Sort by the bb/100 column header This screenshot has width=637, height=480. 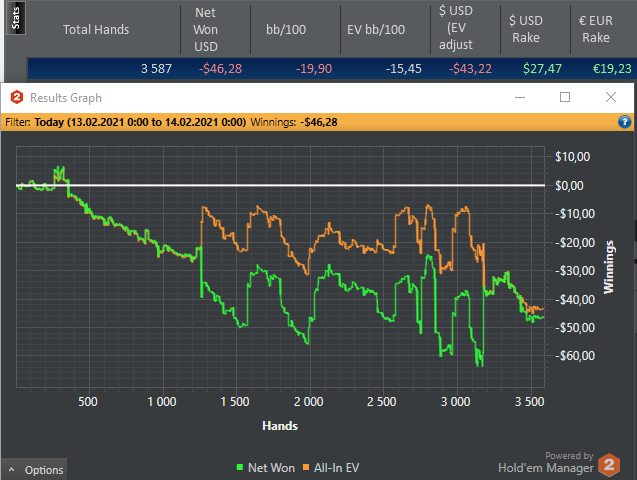coord(286,29)
